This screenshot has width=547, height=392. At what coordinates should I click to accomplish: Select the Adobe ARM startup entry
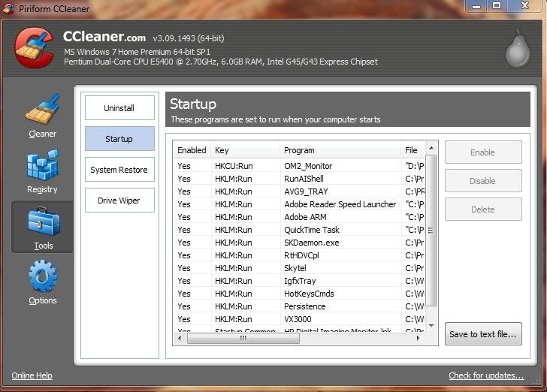[x=299, y=217]
